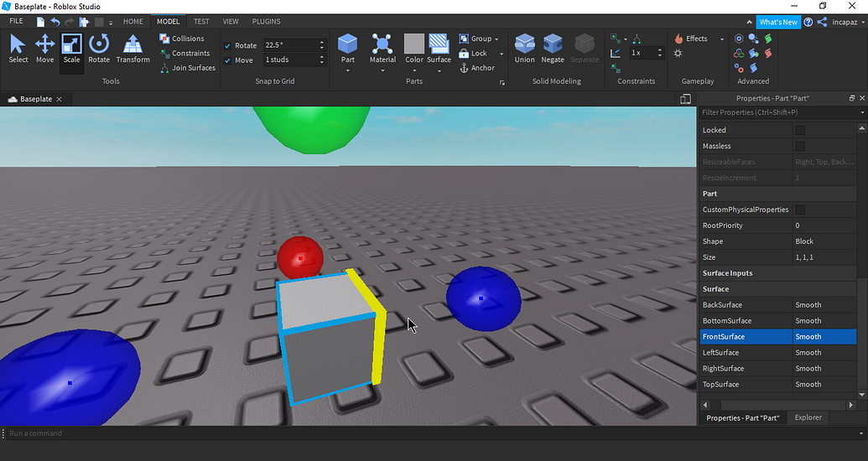The height and width of the screenshot is (461, 868).
Task: Apply Union solid modeling operation
Action: coord(524,49)
